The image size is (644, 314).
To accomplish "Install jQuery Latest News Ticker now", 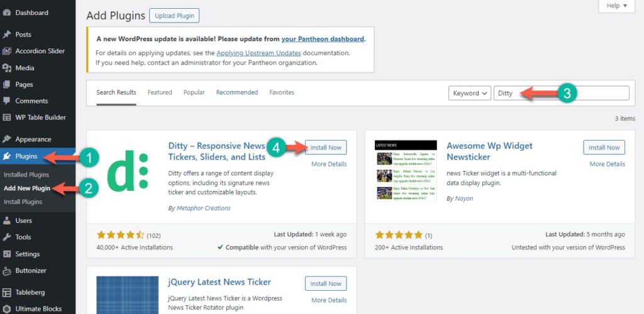I will point(326,284).
